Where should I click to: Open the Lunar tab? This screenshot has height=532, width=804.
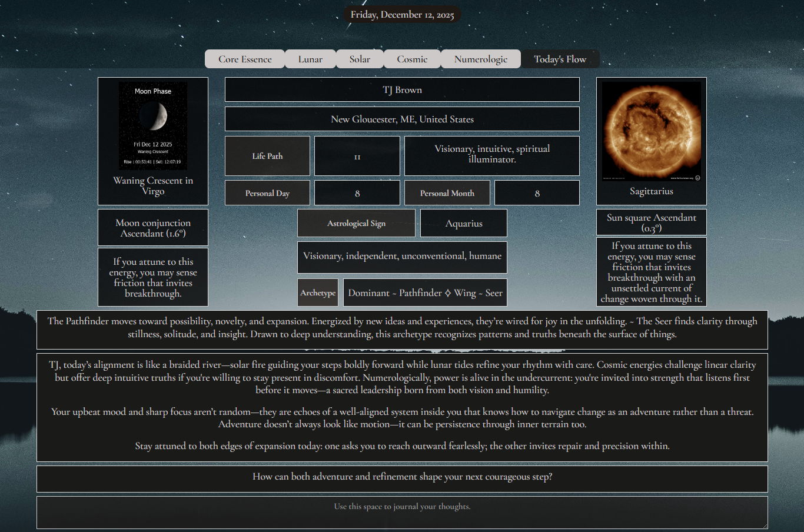310,59
